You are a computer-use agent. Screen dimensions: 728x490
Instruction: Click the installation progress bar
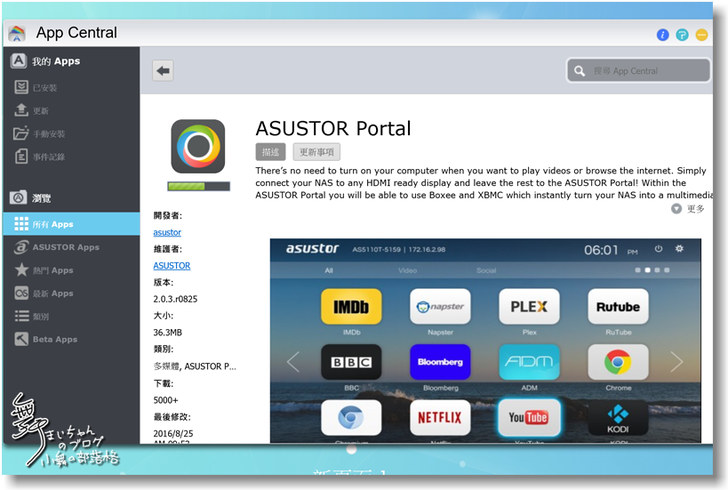point(199,186)
